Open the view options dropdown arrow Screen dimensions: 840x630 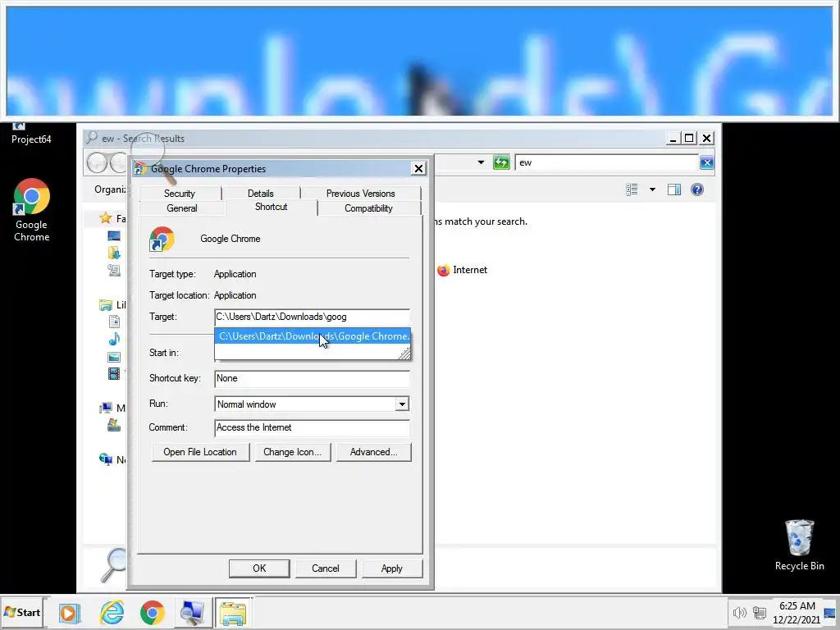coord(652,189)
